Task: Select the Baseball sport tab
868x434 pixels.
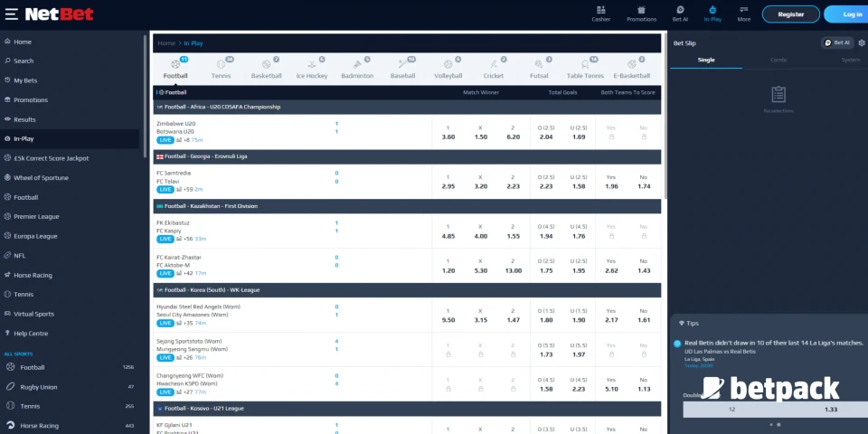Action: [x=402, y=70]
